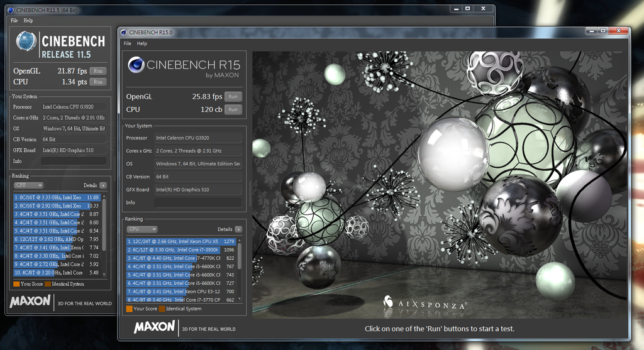Open the File menu in Cinebench R15
Viewport: 644px width, 350px height.
(128, 43)
